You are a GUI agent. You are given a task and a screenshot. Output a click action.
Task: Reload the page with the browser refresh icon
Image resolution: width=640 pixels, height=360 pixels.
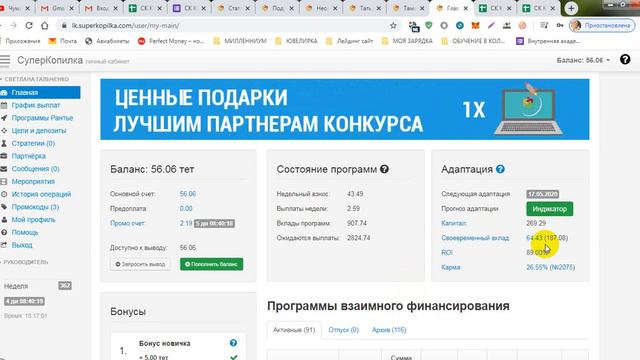29,25
